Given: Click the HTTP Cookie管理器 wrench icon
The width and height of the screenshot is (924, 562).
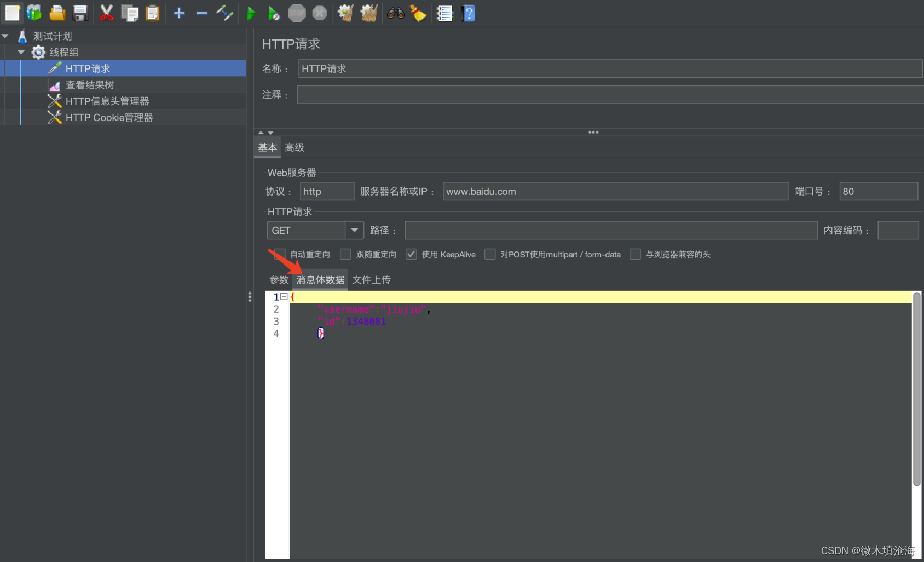Looking at the screenshot, I should point(54,117).
